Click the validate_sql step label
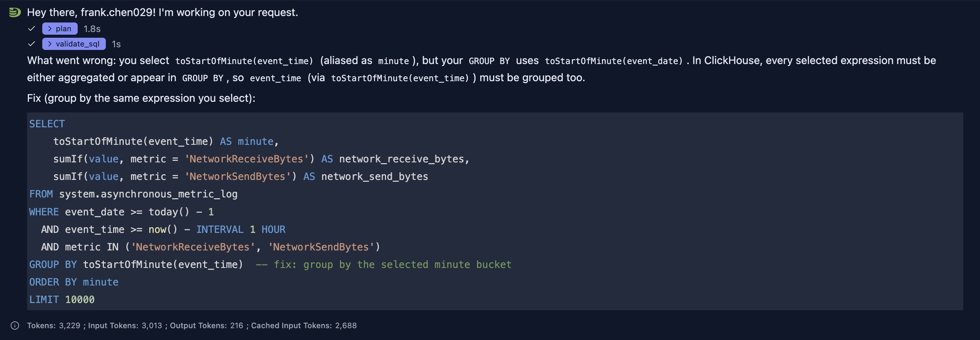 pos(78,44)
